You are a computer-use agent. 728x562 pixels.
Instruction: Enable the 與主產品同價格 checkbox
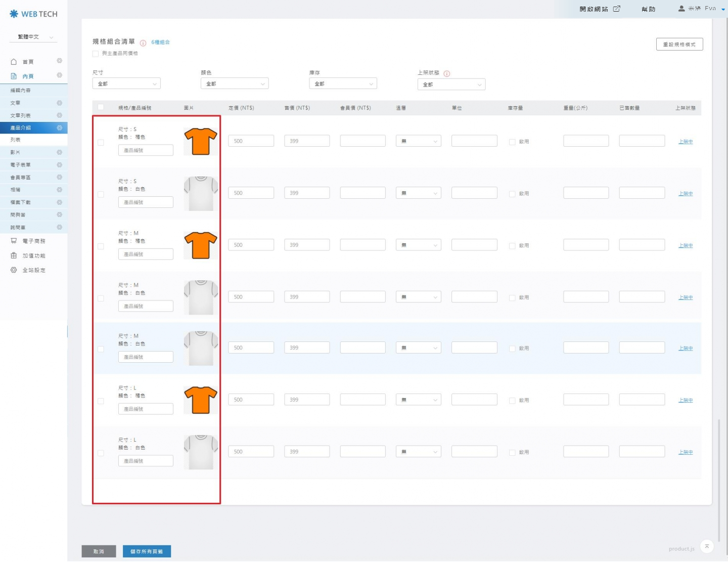[x=96, y=54]
